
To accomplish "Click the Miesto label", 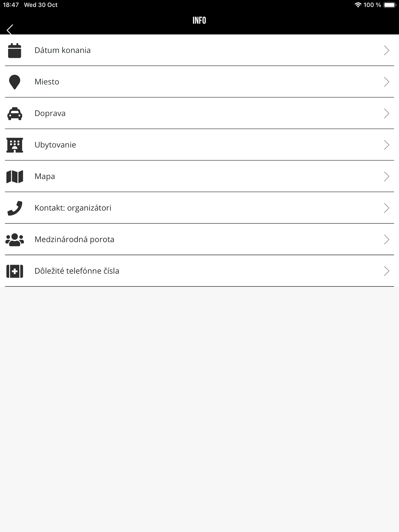I will pos(47,82).
